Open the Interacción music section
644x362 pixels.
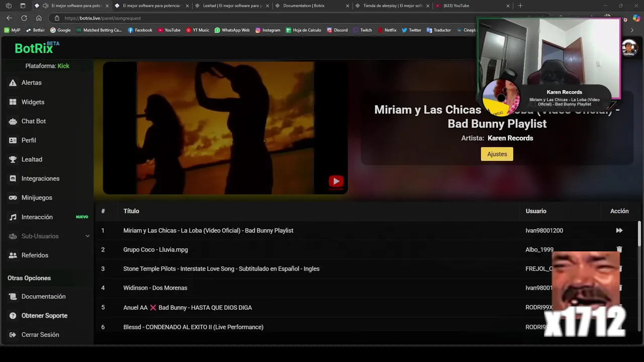[x=37, y=217]
